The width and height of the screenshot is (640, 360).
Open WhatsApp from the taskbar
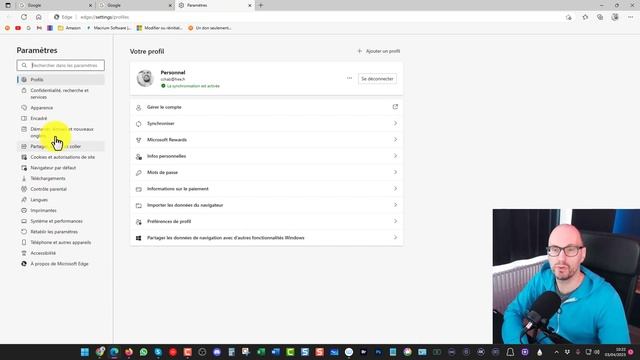144,352
